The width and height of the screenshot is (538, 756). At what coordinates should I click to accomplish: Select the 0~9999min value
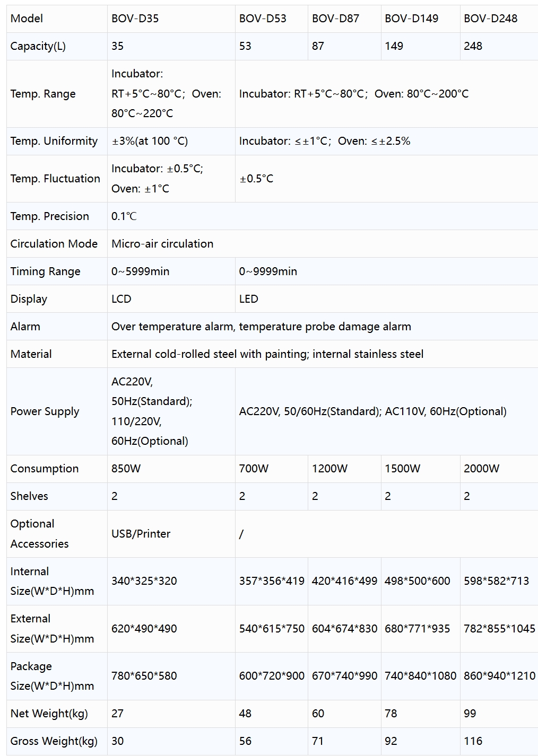tap(268, 271)
